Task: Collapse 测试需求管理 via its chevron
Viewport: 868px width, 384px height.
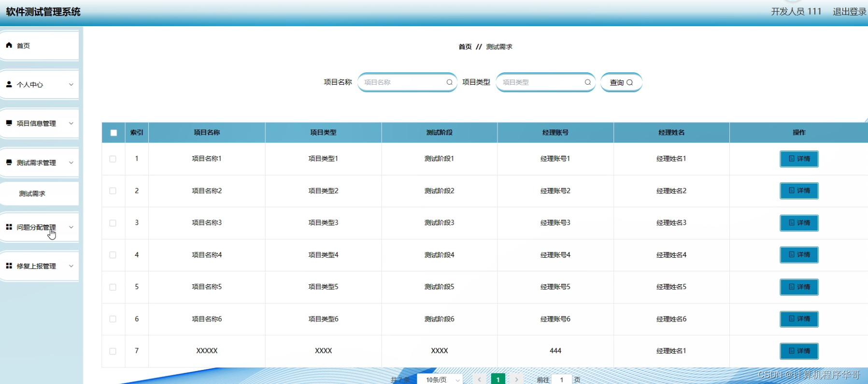Action: [71, 162]
